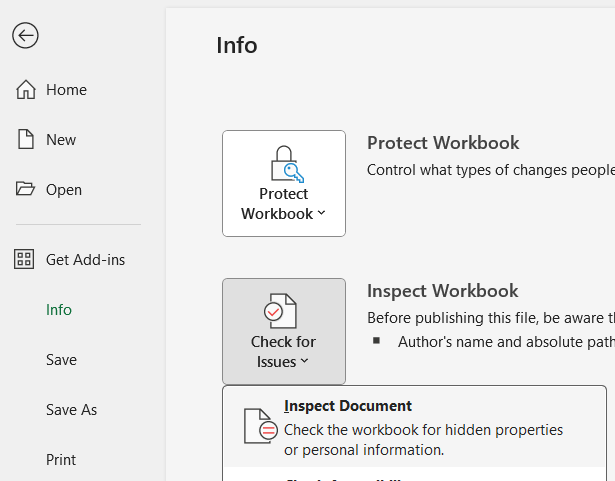Collapse the Check for Issues dropdown
This screenshot has height=481, width=615.
pyautogui.click(x=284, y=331)
